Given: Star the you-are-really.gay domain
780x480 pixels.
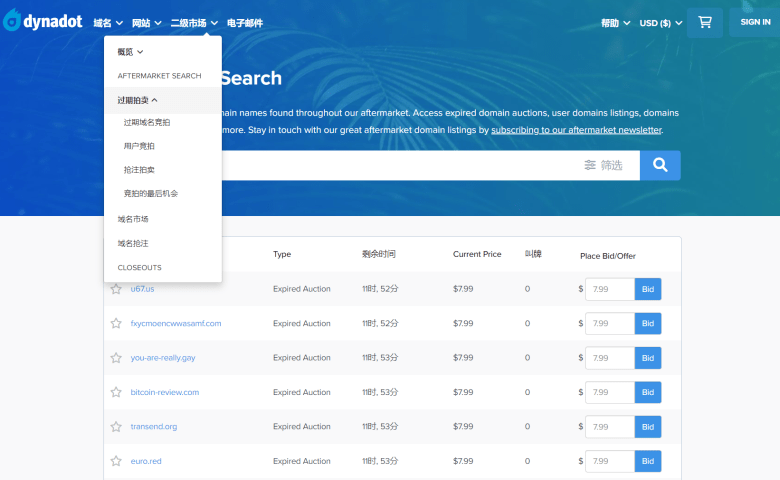Looking at the screenshot, I should pos(116,358).
